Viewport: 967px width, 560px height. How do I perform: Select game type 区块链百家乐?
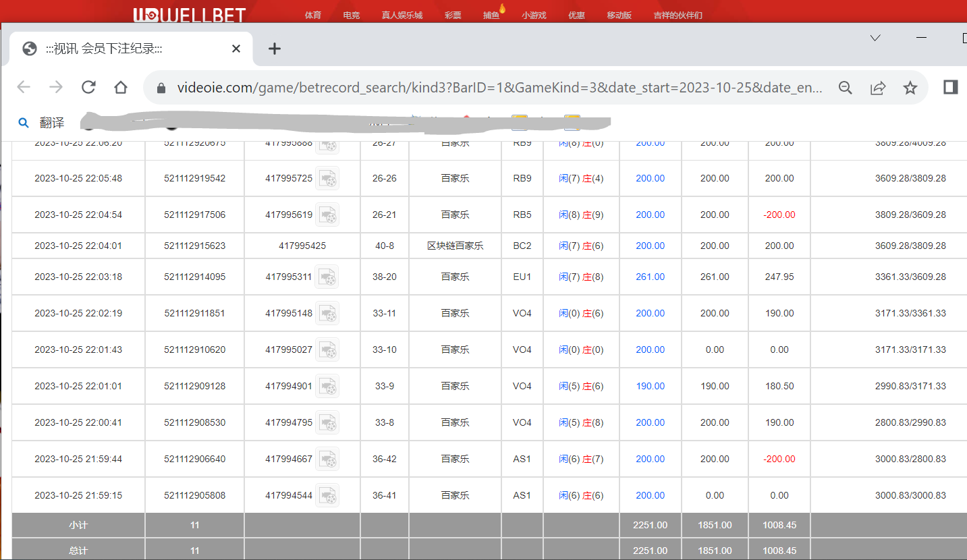pyautogui.click(x=455, y=246)
